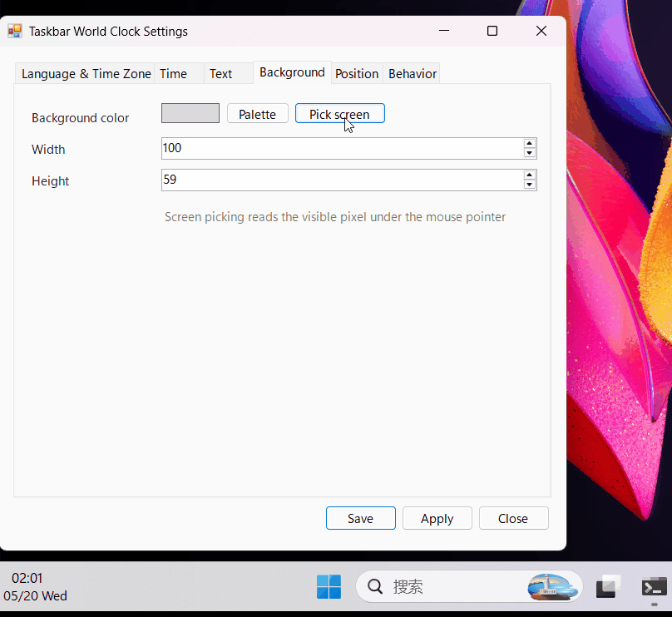This screenshot has height=617, width=672.
Task: Click the search magnifier icon in taskbar
Action: click(x=375, y=586)
